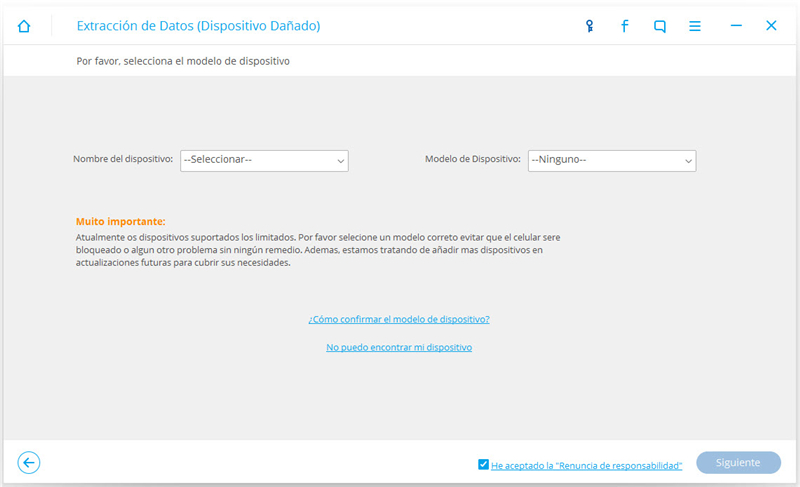Open the Modelo de Dispositivo dropdown
This screenshot has height=487, width=800.
(x=612, y=161)
